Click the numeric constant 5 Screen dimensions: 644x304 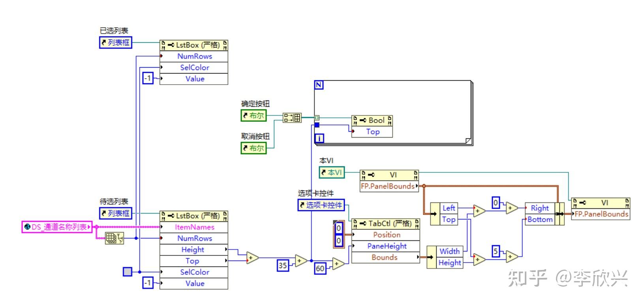(496, 251)
